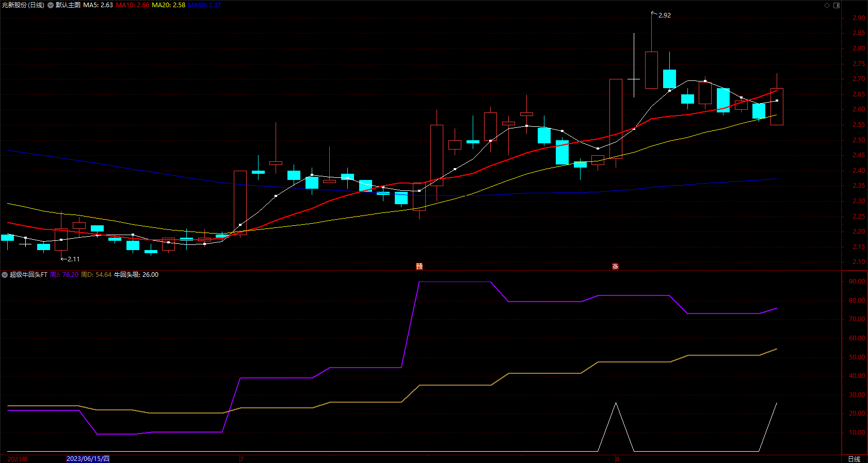Click the diamond marker icon at top right

pos(827,5)
